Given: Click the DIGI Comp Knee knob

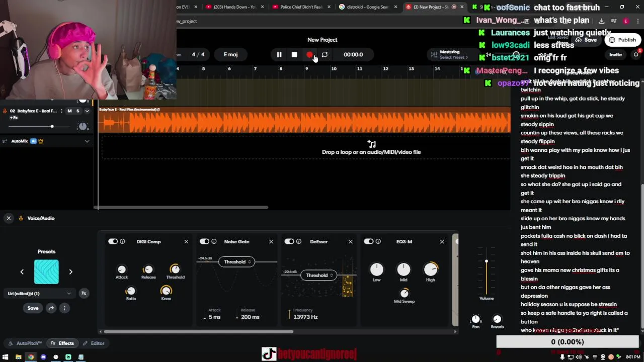Looking at the screenshot, I should [166, 291].
